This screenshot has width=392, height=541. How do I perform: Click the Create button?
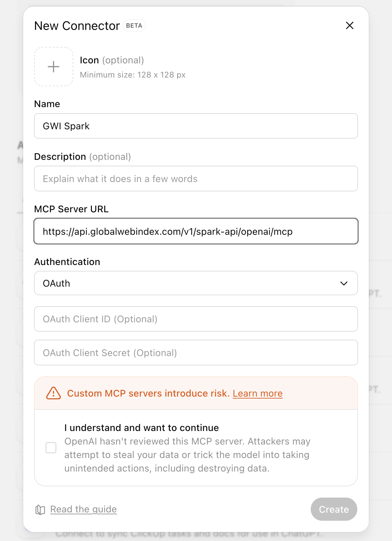click(x=334, y=509)
